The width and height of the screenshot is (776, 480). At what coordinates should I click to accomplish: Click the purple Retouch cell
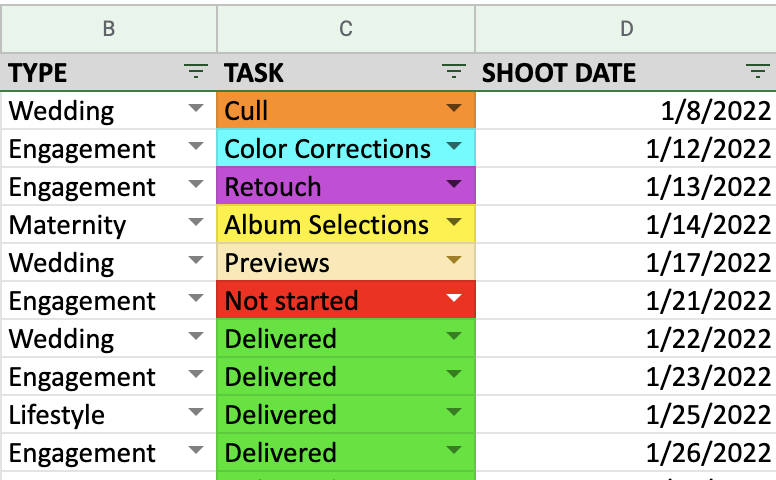(346, 186)
